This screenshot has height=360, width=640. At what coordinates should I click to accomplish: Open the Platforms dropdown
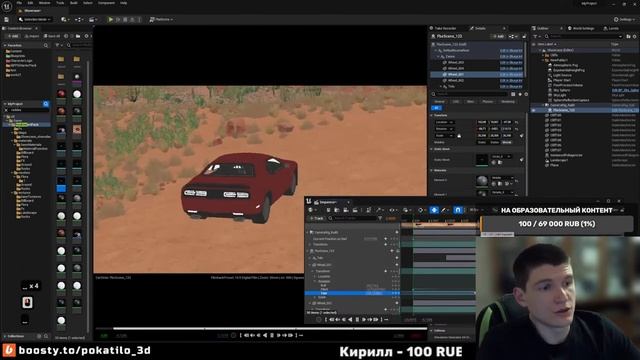pos(161,19)
